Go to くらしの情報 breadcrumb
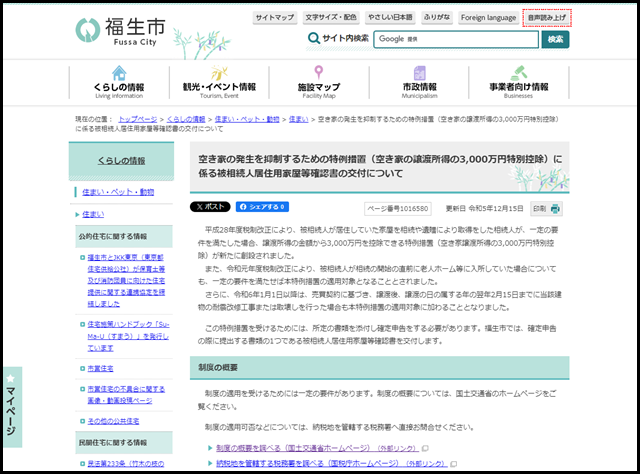 pos(186,119)
